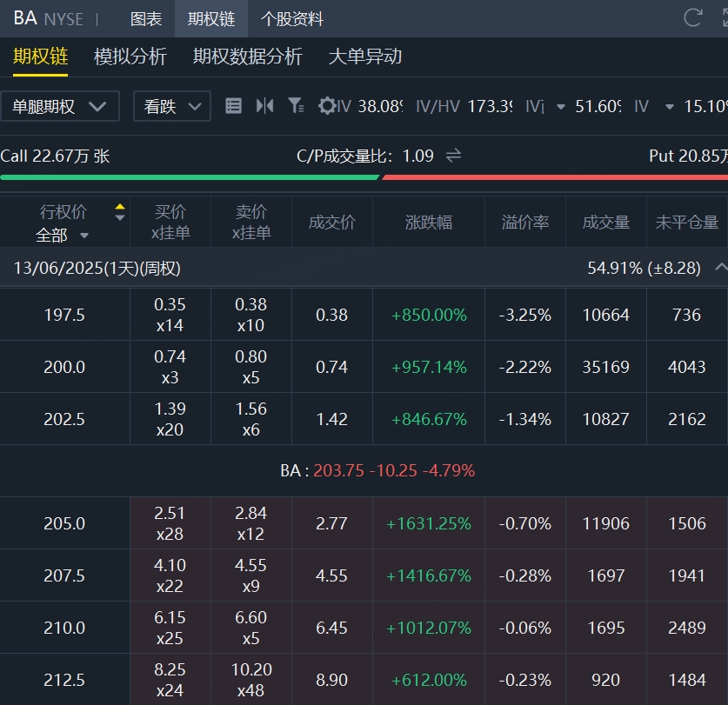
Task: Click ask 0.80 x5 cell
Action: [251, 367]
